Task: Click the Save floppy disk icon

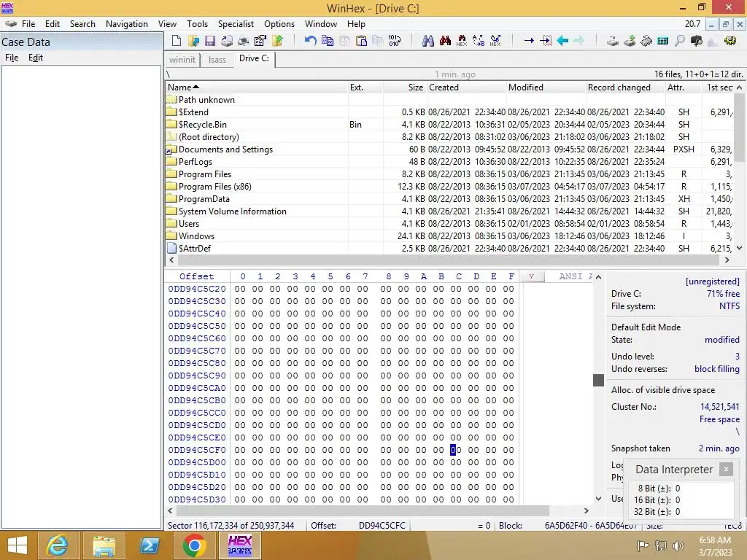Action: [x=210, y=41]
